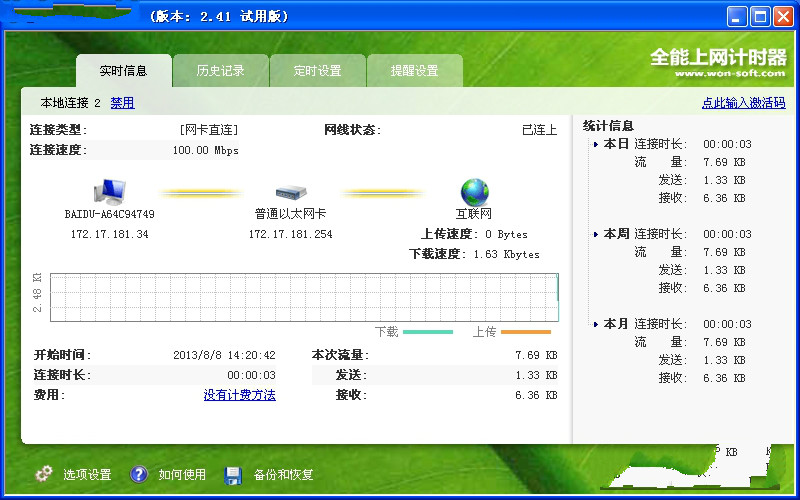This screenshot has height=500, width=800.
Task: Switch to the 历史记录 tab
Action: tap(220, 70)
